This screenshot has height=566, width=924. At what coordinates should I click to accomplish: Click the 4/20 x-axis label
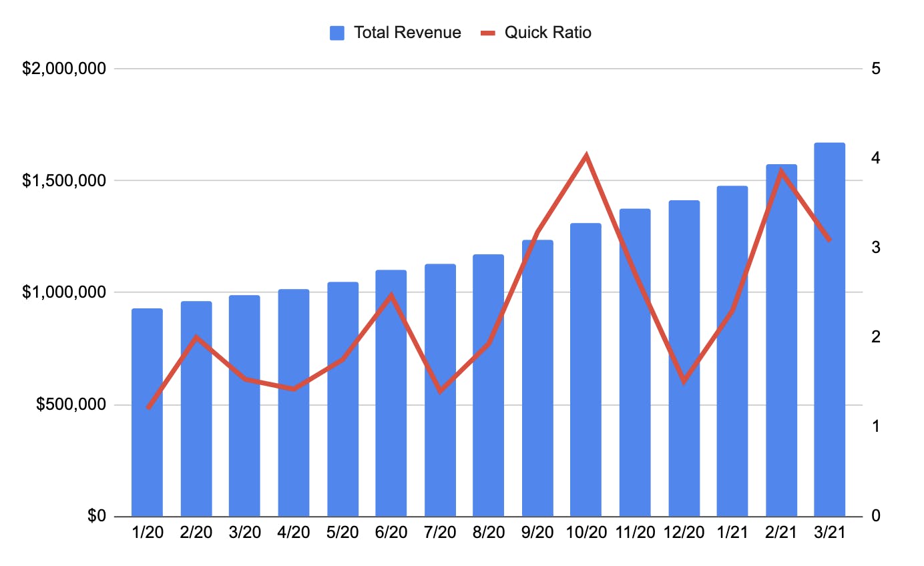(x=294, y=533)
